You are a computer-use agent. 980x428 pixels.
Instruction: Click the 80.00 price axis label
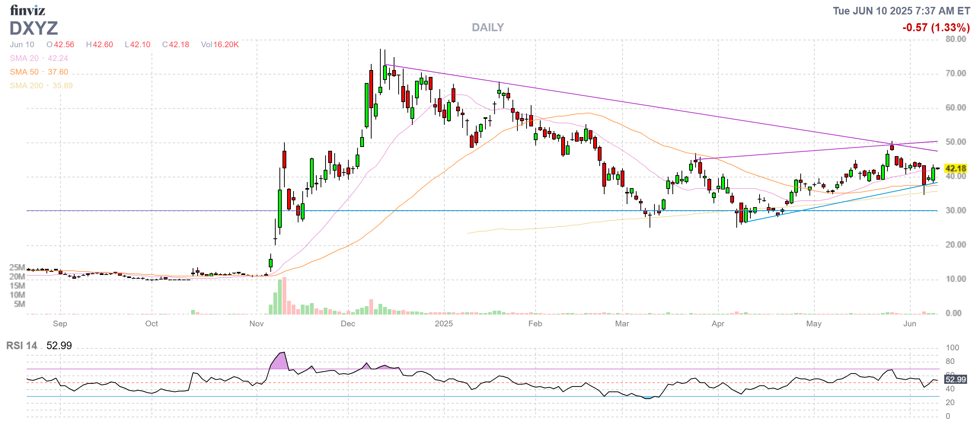point(956,39)
